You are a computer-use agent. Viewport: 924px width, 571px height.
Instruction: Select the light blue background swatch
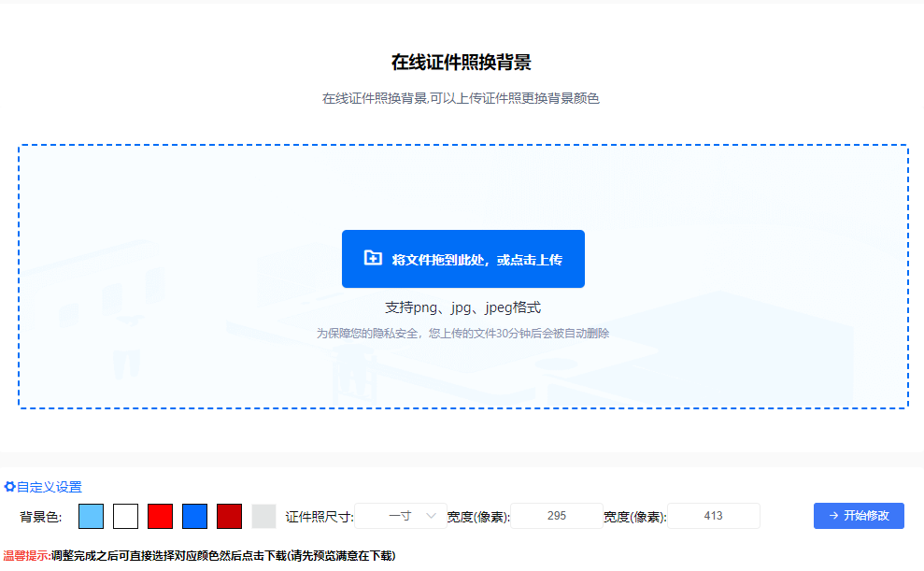point(90,515)
